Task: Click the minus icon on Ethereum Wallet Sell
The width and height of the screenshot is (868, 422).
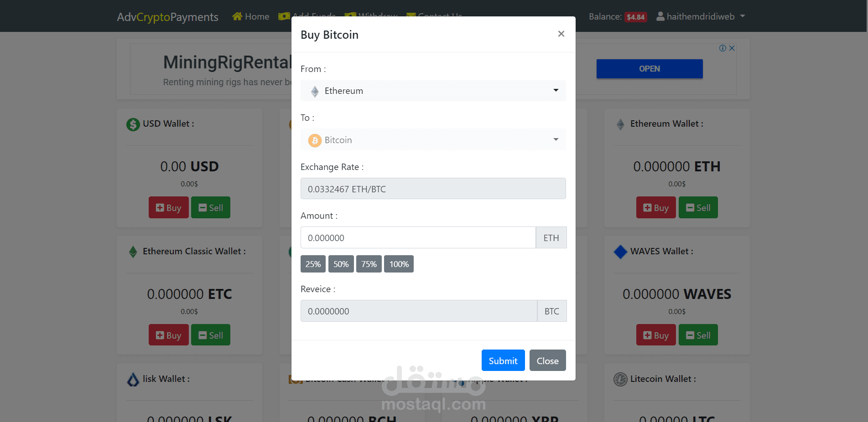Action: tap(690, 208)
